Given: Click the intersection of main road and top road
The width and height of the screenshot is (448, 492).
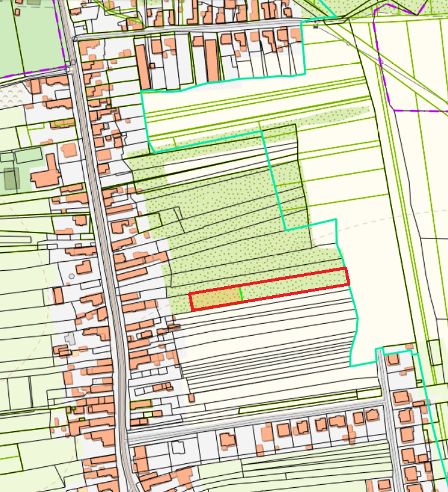Looking at the screenshot, I should 74,38.
